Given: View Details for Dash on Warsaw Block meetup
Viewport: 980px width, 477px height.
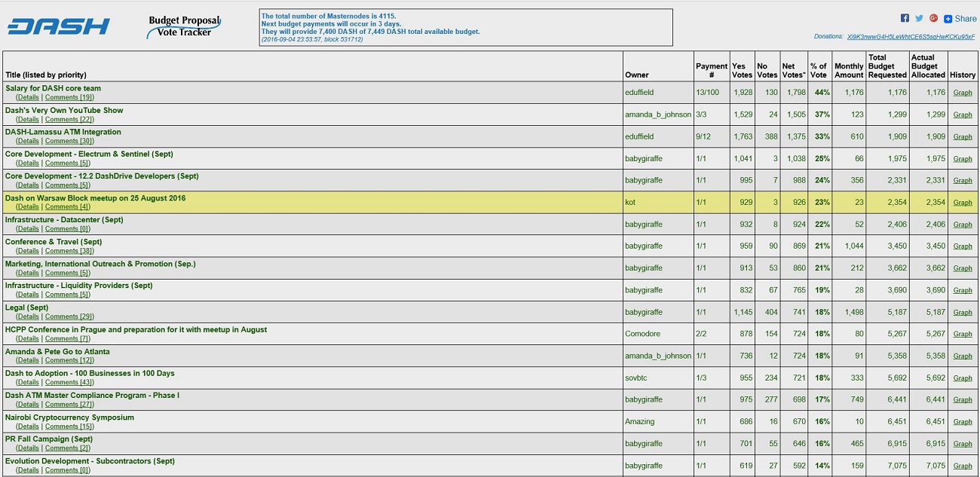Looking at the screenshot, I should [28, 206].
